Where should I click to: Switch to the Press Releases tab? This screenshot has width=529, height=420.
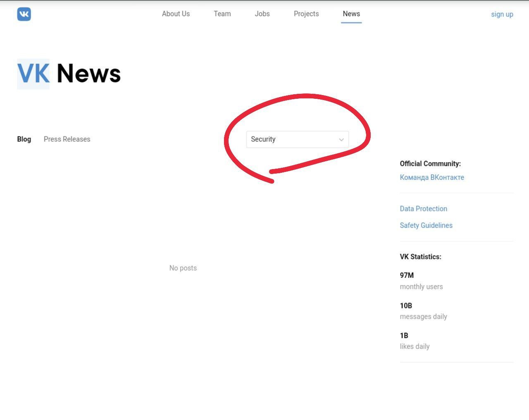pyautogui.click(x=67, y=139)
